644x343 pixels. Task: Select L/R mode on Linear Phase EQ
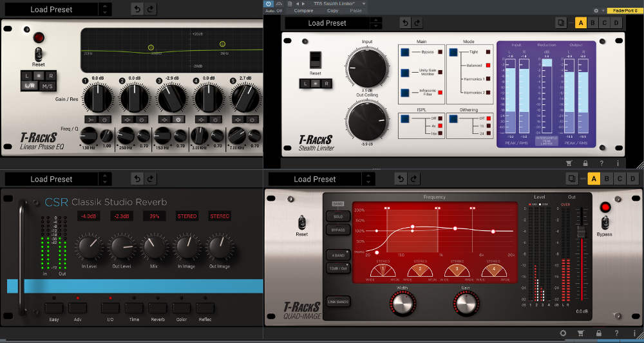pos(30,86)
